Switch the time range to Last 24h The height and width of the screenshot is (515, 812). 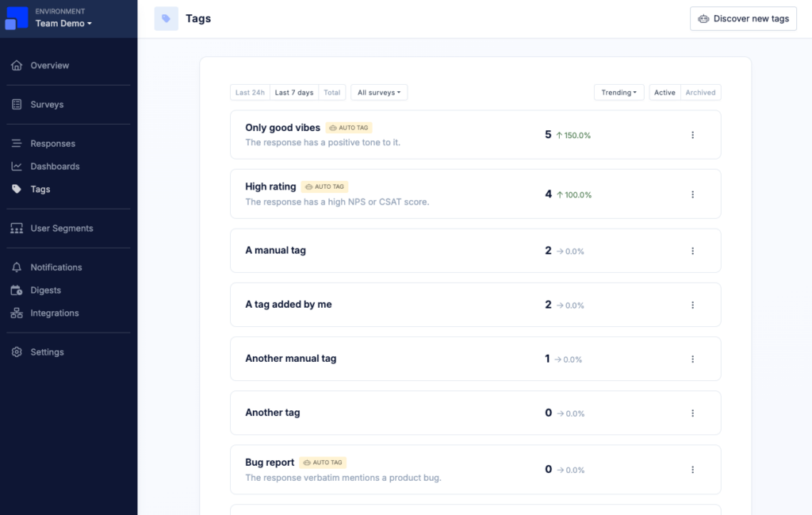pyautogui.click(x=250, y=92)
